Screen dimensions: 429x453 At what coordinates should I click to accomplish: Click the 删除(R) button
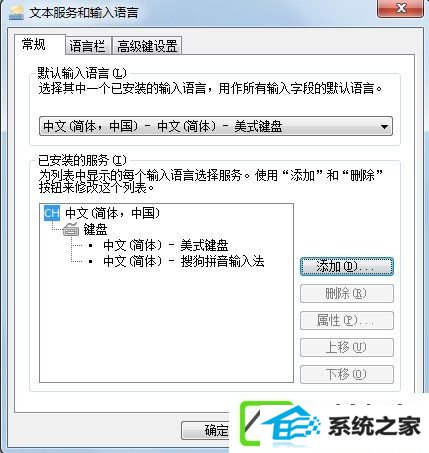347,293
